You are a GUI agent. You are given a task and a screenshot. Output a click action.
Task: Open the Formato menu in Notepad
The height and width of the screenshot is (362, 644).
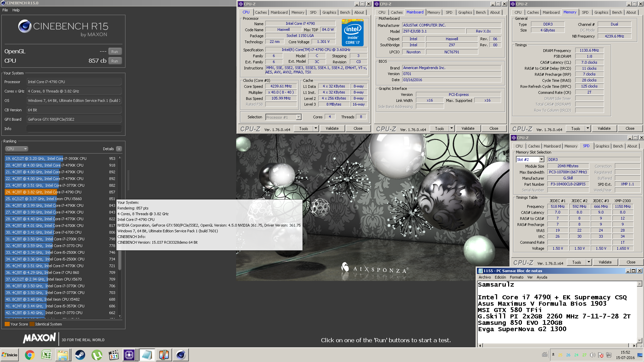click(x=517, y=277)
